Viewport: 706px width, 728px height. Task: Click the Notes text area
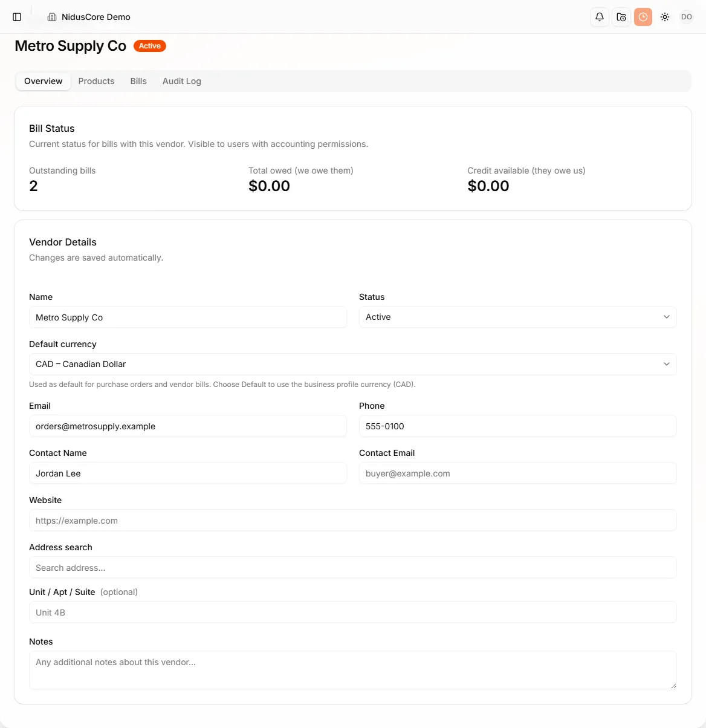353,670
